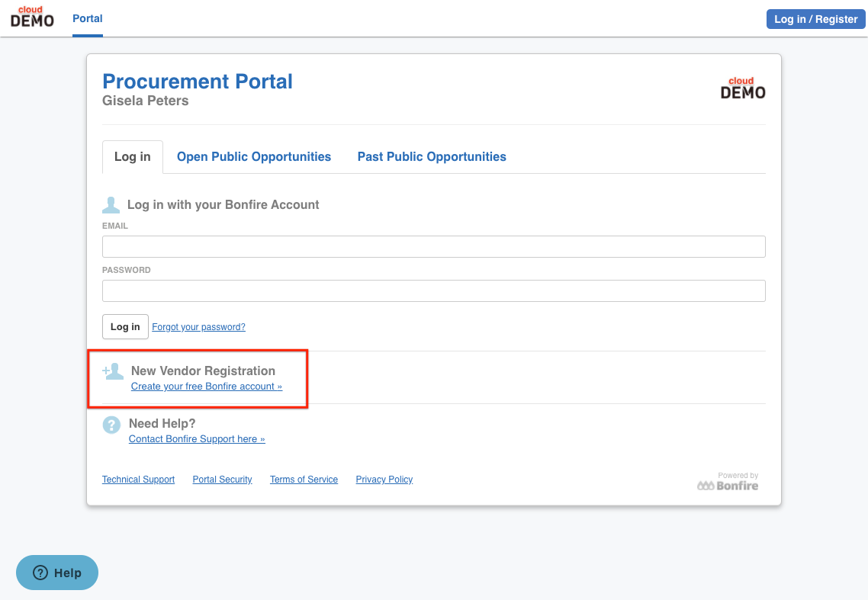Open the Help chat widget
Viewport: 868px width, 600px height.
click(57, 573)
